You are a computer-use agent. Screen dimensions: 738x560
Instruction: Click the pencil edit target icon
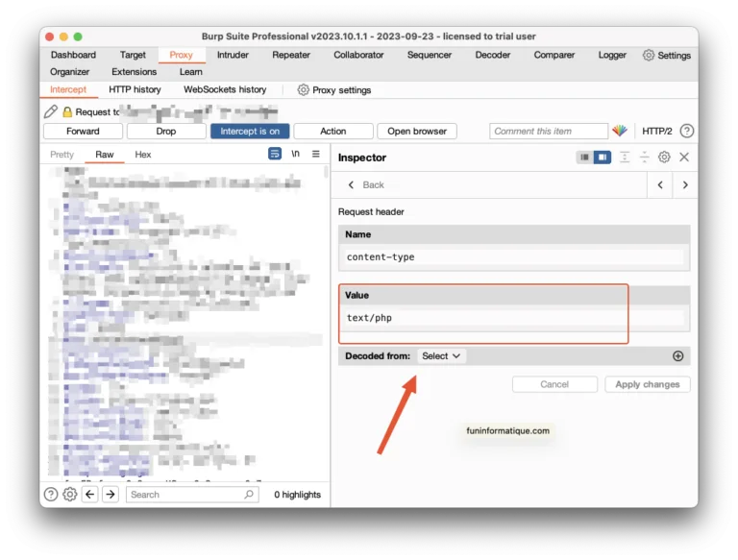click(51, 111)
